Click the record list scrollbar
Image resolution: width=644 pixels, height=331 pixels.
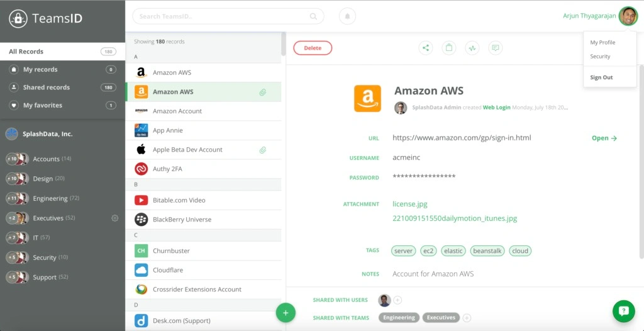tap(284, 43)
